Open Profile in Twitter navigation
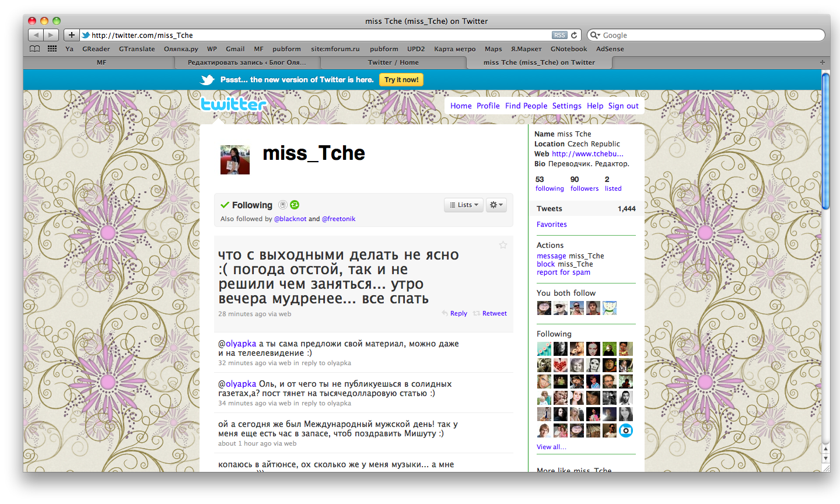Viewport: 840px width, 504px height. 488,106
